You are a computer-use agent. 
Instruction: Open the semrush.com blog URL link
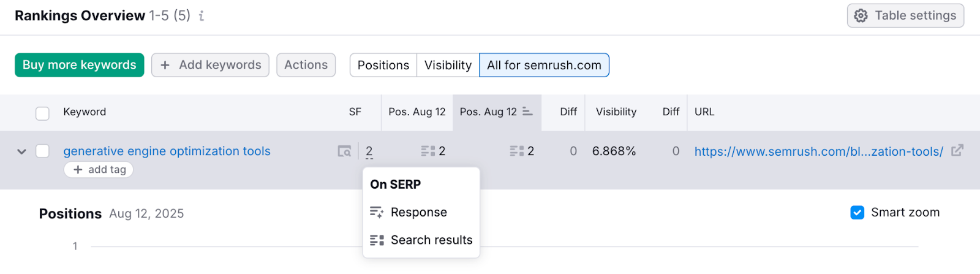pyautogui.click(x=818, y=151)
